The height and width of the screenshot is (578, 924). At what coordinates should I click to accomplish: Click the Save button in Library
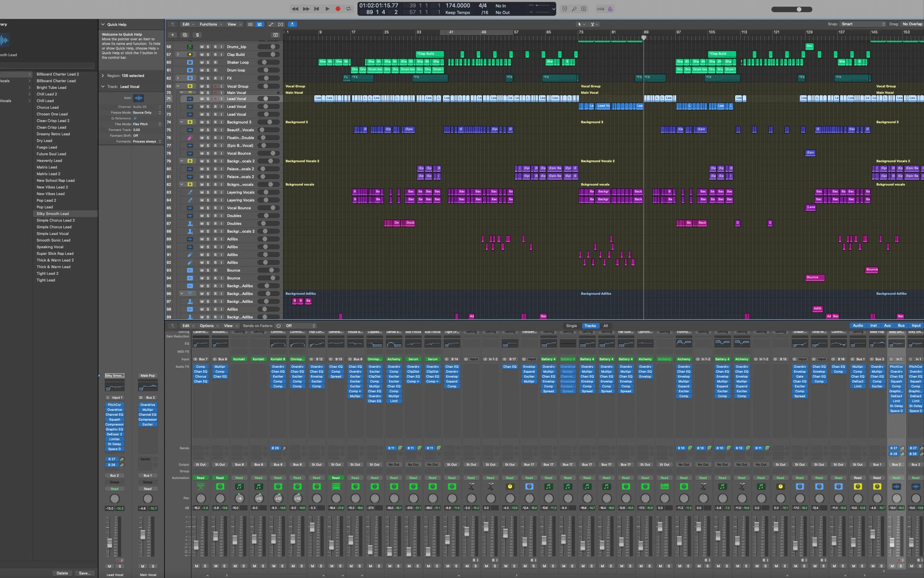(85, 573)
